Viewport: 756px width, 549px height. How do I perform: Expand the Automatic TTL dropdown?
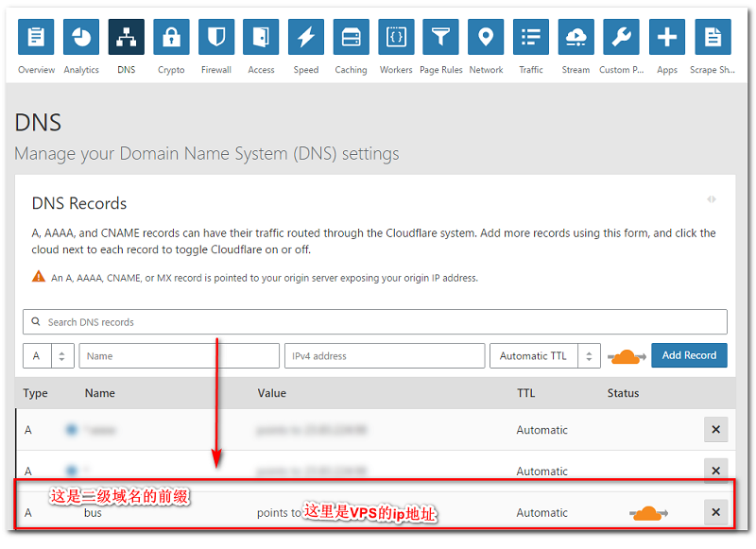(544, 356)
